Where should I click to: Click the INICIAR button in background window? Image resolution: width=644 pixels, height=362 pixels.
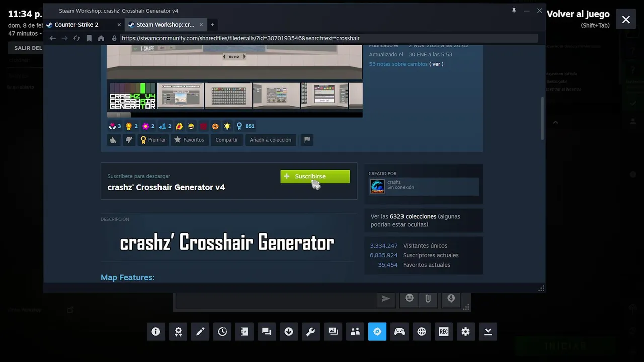566,346
